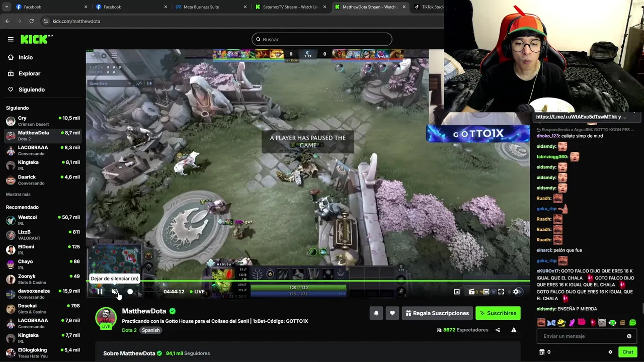Switch to Meta Business Suite tab
This screenshot has width=644, height=362.
[210, 7]
